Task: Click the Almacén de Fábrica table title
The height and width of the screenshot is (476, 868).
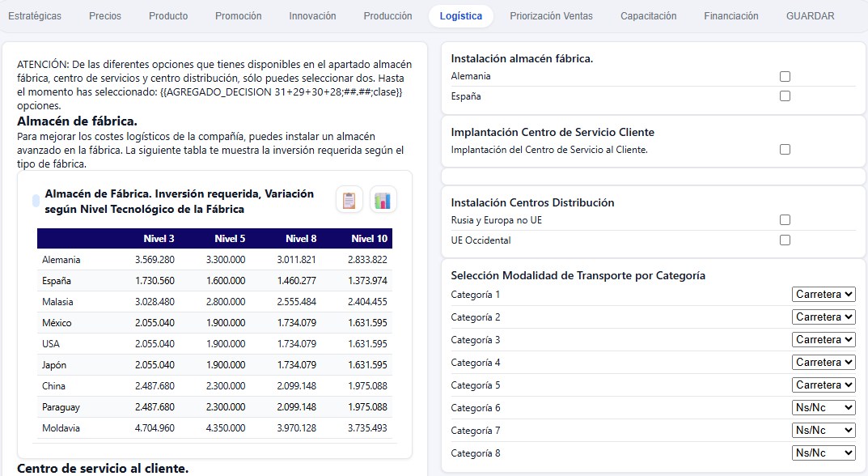Action: [x=180, y=202]
